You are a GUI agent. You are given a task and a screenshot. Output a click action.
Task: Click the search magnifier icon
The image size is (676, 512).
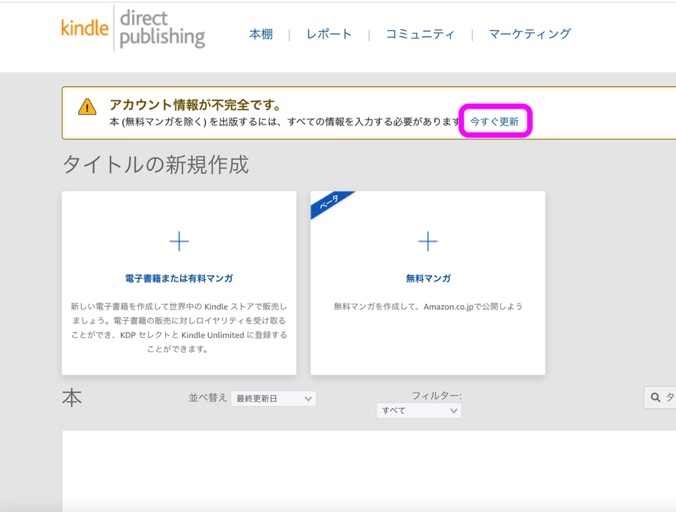656,398
